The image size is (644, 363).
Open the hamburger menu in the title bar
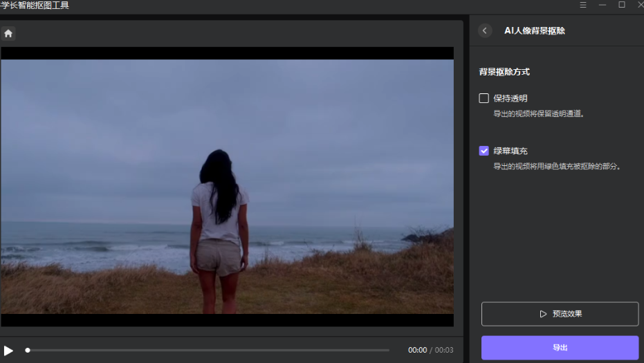coord(583,5)
